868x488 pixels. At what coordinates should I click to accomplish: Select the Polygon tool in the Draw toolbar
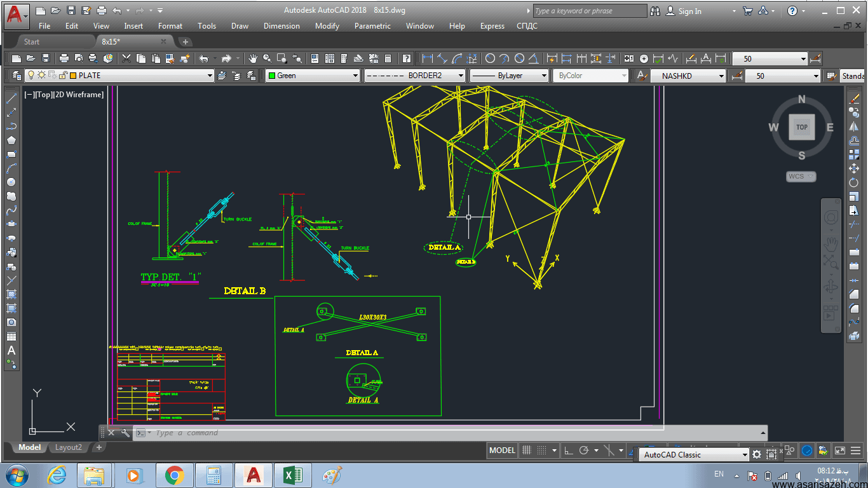(x=11, y=140)
